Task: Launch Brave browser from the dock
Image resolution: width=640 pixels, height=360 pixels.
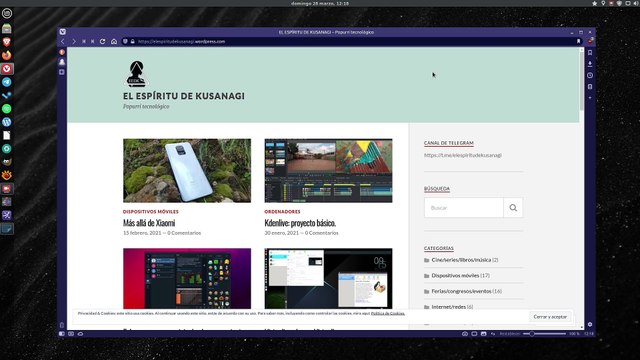Action: [x=7, y=42]
